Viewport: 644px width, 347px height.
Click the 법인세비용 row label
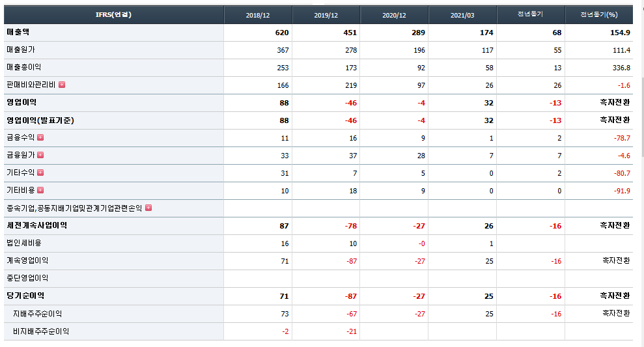click(24, 243)
